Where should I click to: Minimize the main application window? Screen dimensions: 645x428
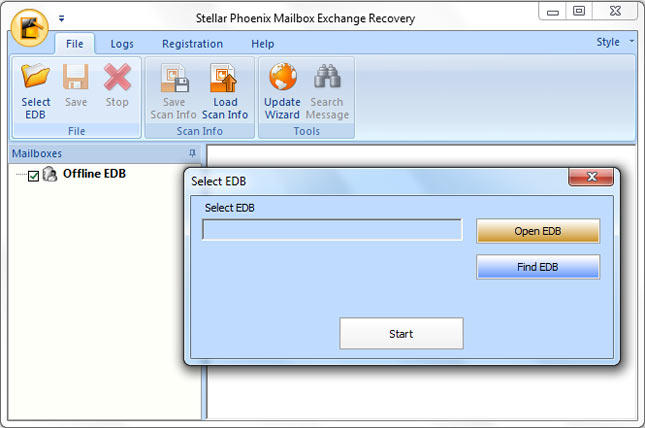(x=552, y=12)
